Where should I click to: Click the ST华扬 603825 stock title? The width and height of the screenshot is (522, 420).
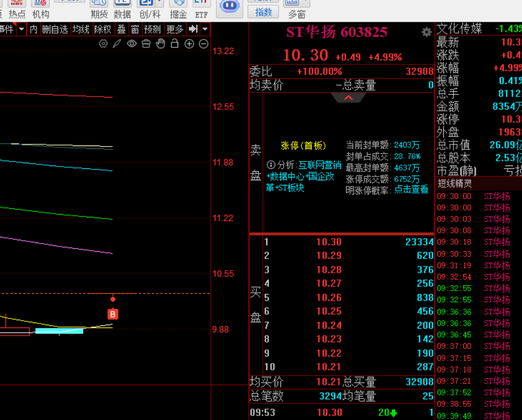tap(336, 33)
